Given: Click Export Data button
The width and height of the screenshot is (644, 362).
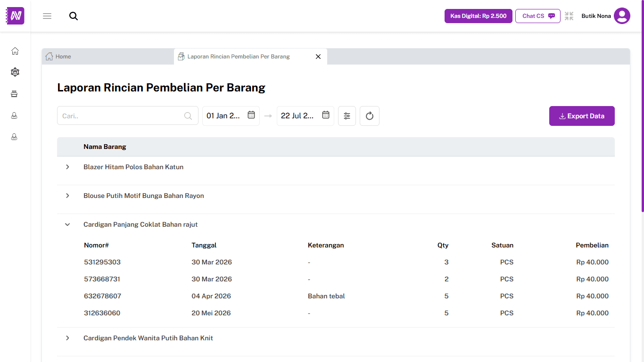Looking at the screenshot, I should click(582, 116).
